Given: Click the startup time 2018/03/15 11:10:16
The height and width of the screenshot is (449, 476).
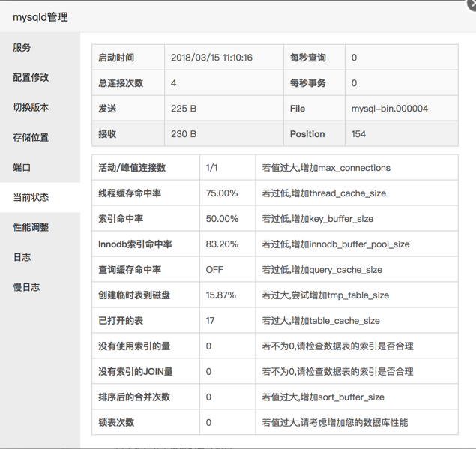Looking at the screenshot, I should click(x=211, y=58).
